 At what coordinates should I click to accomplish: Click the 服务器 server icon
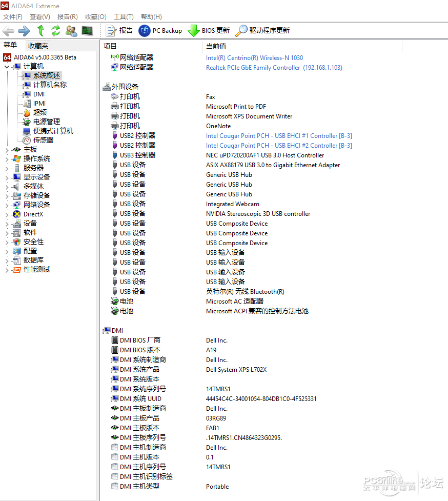[x=17, y=168]
